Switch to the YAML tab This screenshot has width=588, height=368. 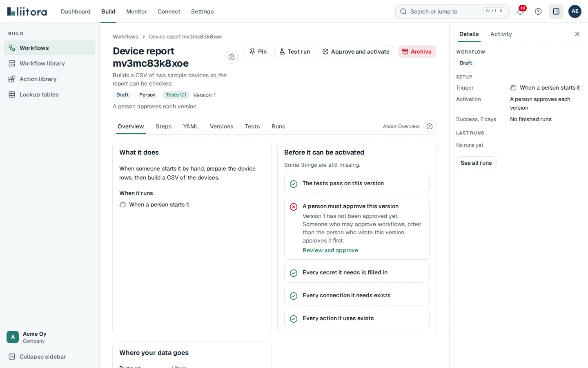(191, 126)
